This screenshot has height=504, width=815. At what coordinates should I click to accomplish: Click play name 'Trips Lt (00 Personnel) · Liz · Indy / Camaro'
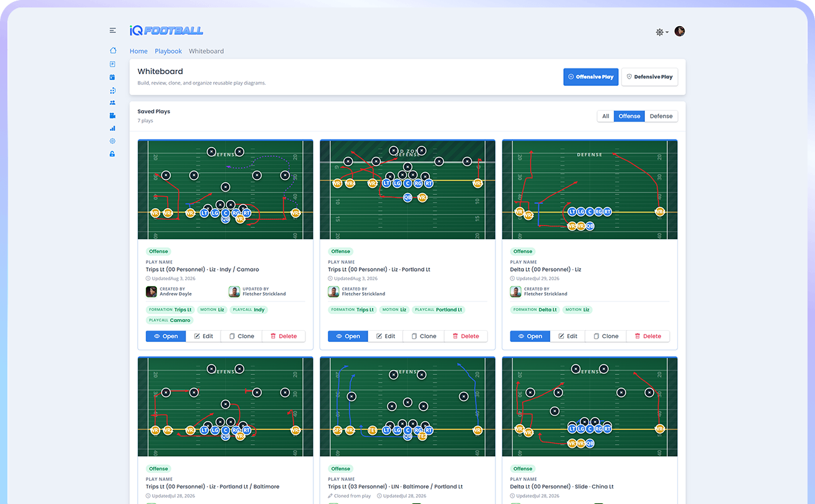point(203,270)
